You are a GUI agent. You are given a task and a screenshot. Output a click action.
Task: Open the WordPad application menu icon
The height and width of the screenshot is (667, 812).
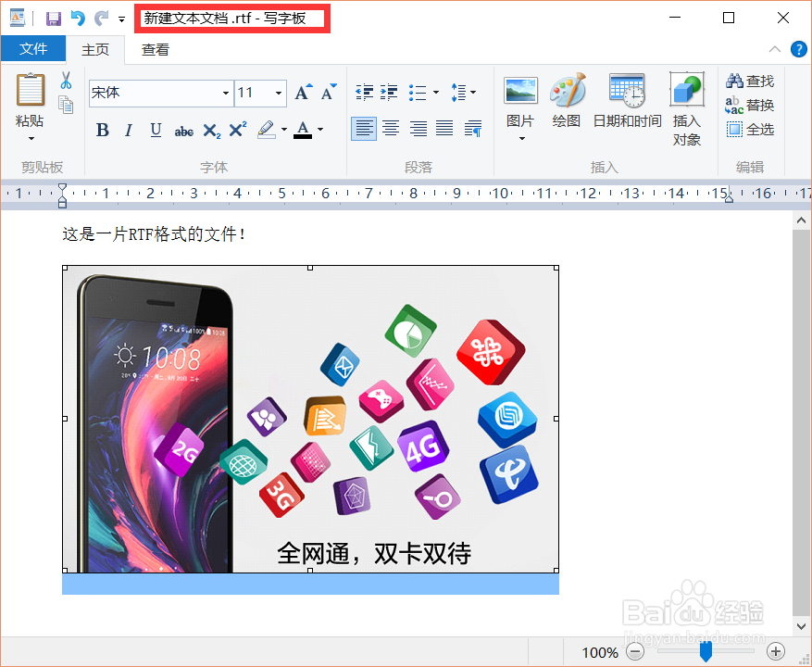click(17, 18)
